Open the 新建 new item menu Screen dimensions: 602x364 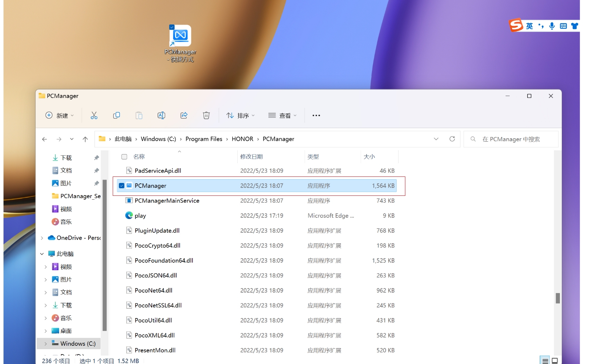pyautogui.click(x=60, y=115)
